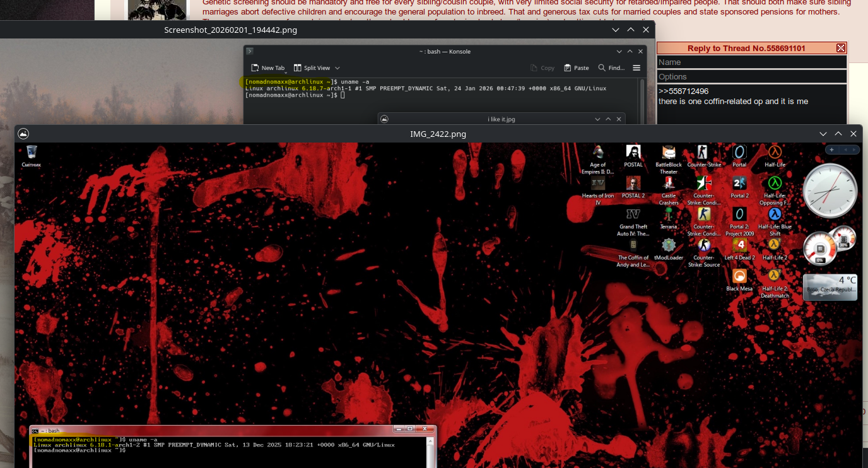Click Paste in the Konsole toolbar
The width and height of the screenshot is (868, 468).
[577, 67]
